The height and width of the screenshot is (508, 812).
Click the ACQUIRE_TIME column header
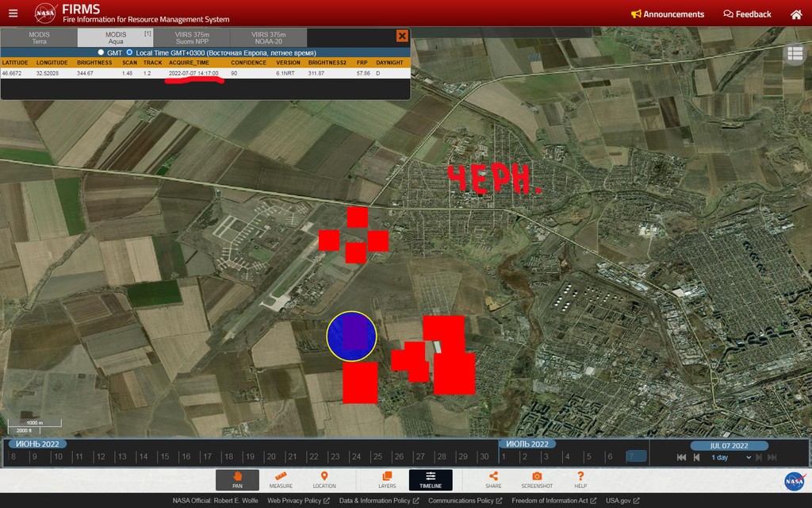[189, 63]
